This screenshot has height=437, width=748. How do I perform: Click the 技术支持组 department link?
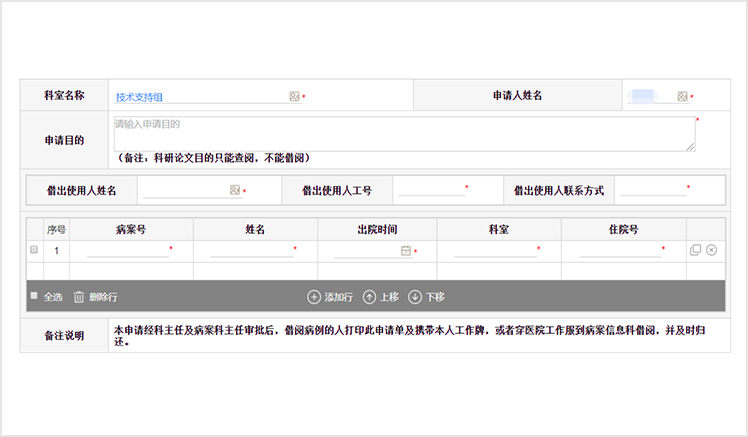click(139, 98)
